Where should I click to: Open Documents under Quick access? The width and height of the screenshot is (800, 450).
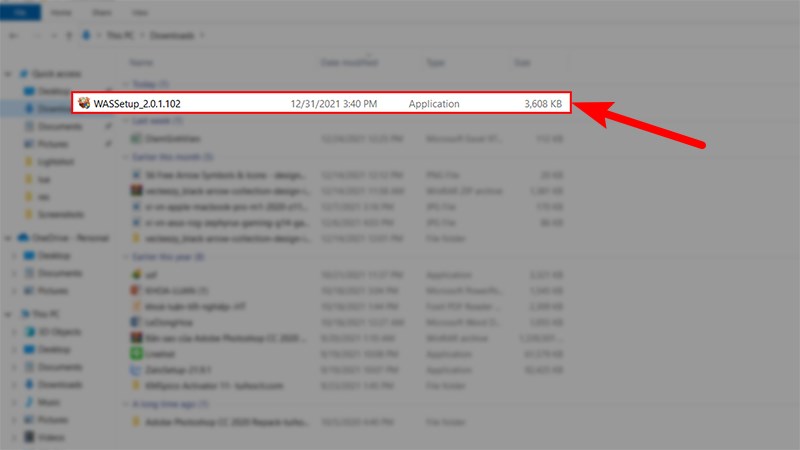(60, 126)
